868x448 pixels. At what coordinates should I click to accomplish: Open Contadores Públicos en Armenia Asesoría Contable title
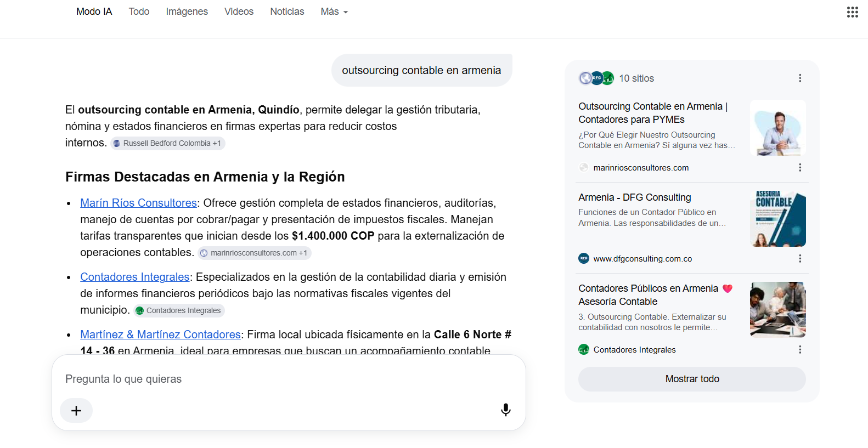click(x=655, y=295)
